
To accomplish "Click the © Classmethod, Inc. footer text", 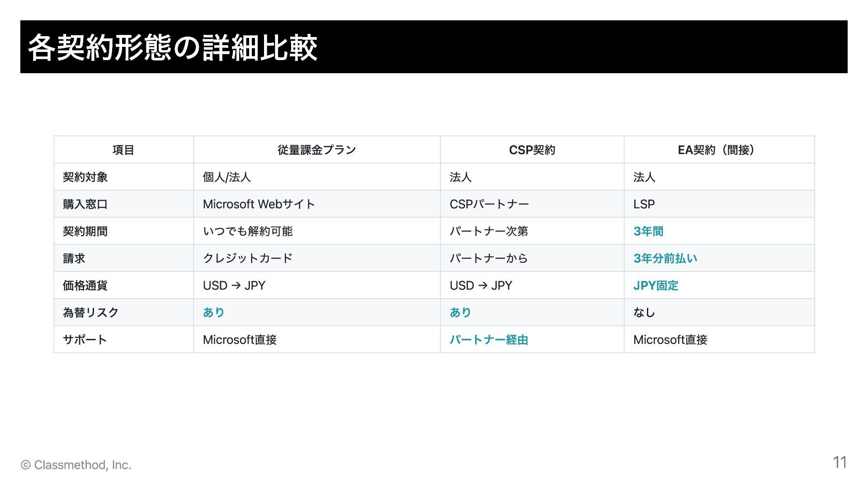I will point(76,465).
